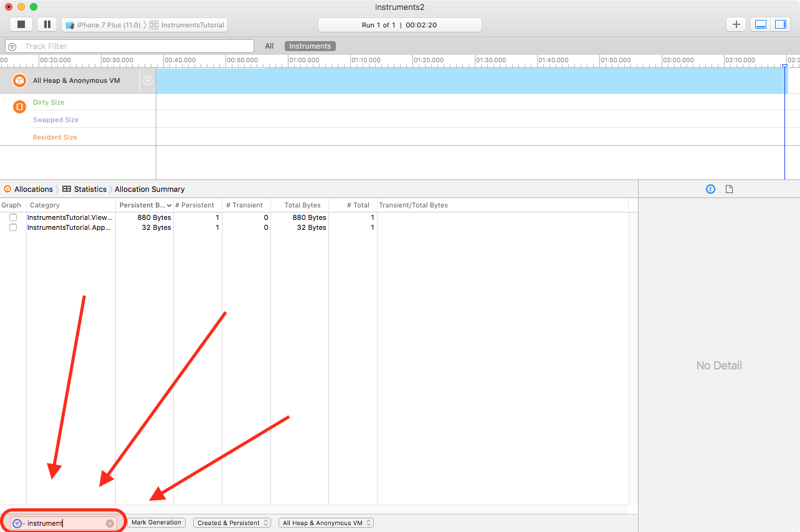Click the Allocations breadcrumb icon
The width and height of the screenshot is (800, 532).
[7, 189]
